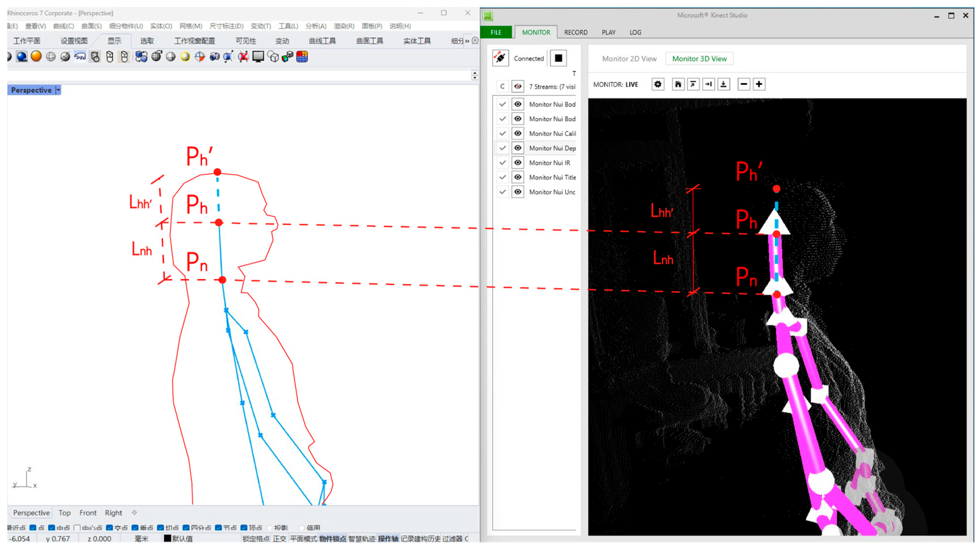Switch to Front viewport tab
This screenshot has height=552, width=980.
(88, 513)
